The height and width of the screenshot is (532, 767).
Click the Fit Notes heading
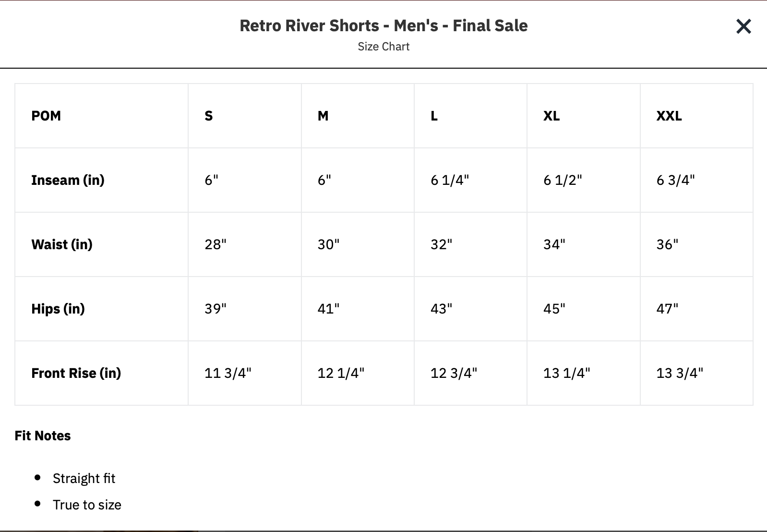tap(43, 435)
